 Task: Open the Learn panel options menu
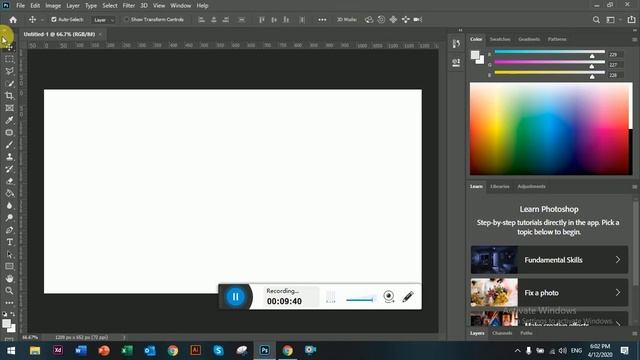pyautogui.click(x=634, y=187)
